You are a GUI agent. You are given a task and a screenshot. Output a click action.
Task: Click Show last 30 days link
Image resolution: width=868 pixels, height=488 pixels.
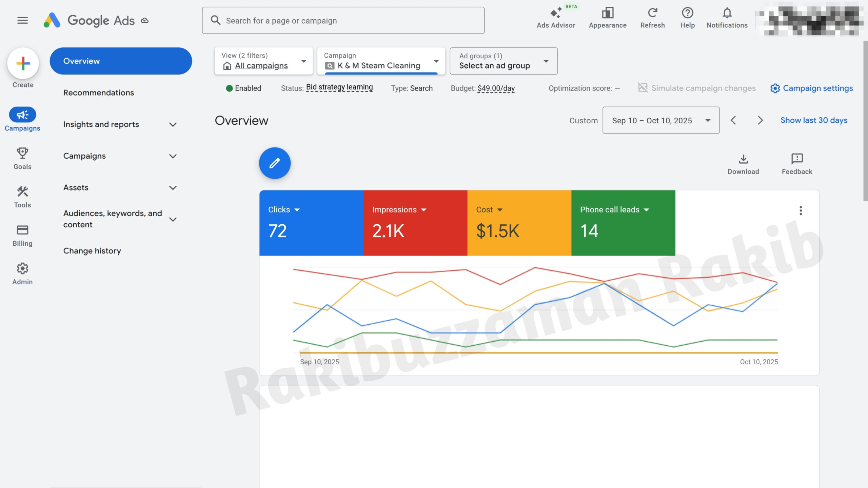click(x=814, y=120)
